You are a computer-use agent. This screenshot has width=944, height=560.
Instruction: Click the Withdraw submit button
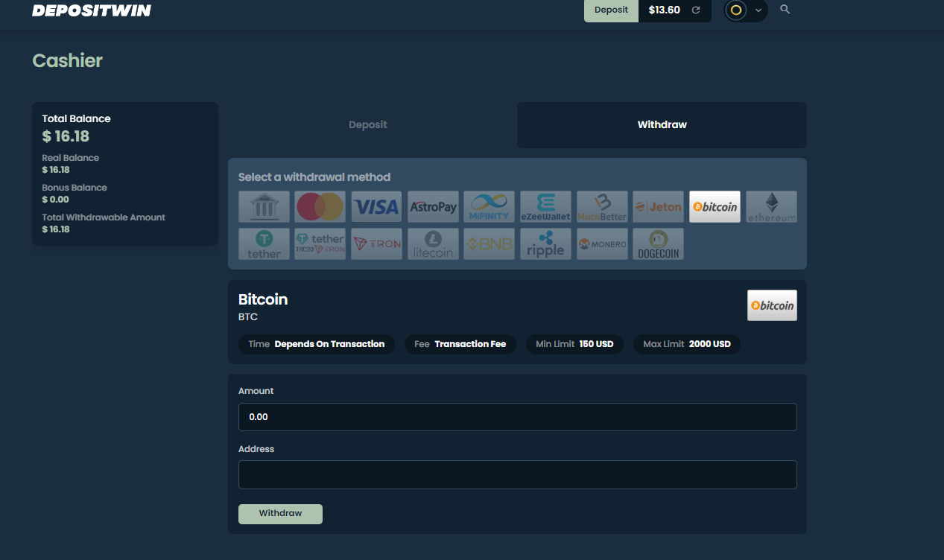coord(280,514)
